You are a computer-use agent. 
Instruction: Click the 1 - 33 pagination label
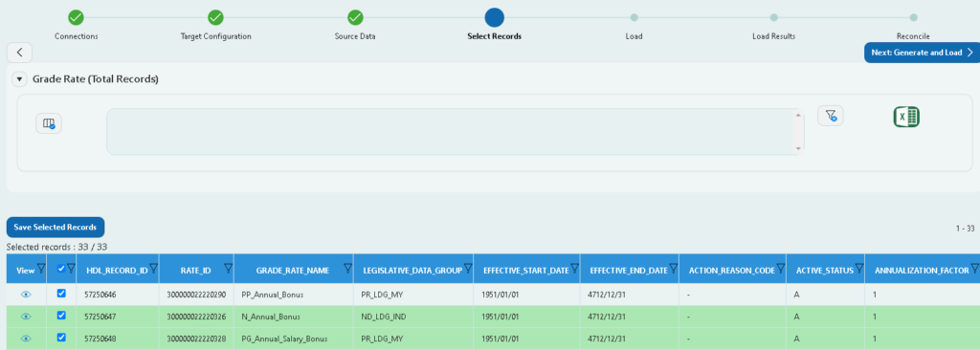[x=965, y=229]
